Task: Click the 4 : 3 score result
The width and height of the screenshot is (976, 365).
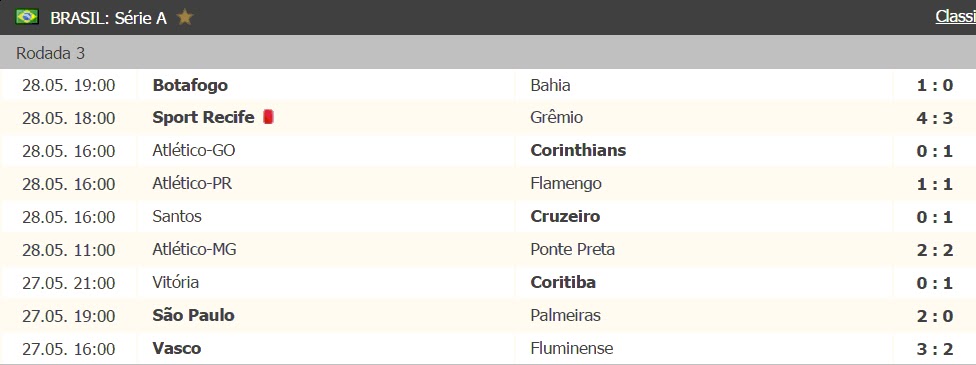Action: pyautogui.click(x=934, y=118)
